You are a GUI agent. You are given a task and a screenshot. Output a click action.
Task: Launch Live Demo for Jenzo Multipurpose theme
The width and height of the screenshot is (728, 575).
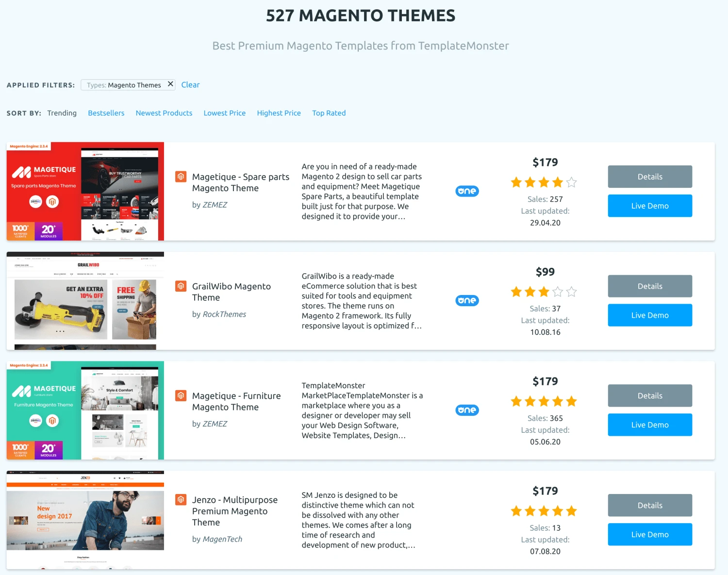coord(649,534)
